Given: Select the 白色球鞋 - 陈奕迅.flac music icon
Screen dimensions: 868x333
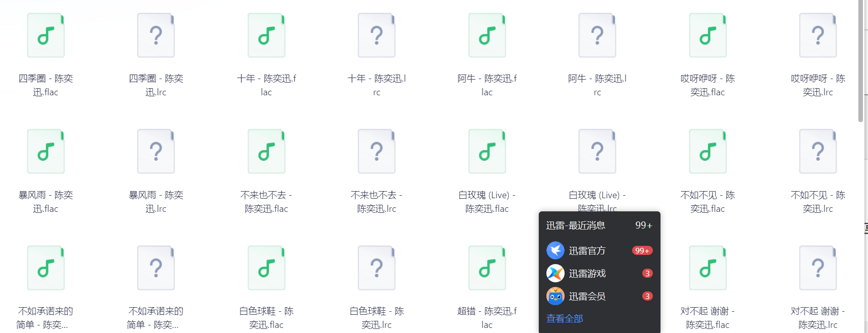Looking at the screenshot, I should click(266, 268).
